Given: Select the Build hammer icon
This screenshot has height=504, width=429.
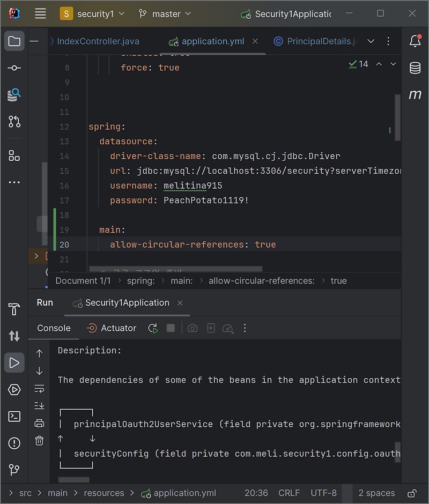Looking at the screenshot, I should pyautogui.click(x=14, y=309).
